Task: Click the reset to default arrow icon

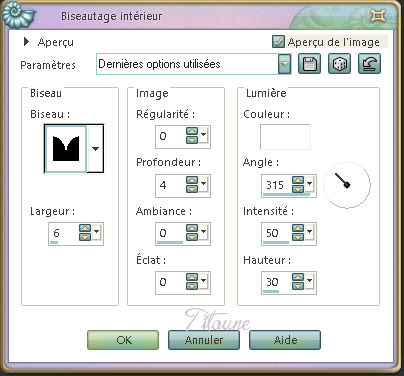Action: (x=369, y=64)
